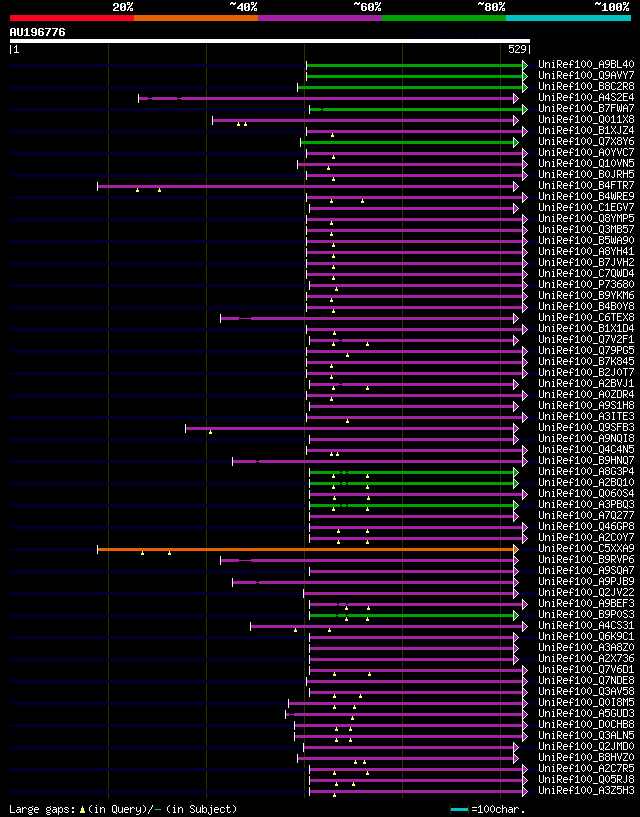Open hit UniRef100_Q7X8Y6
The width and height of the screenshot is (640, 817).
(x=586, y=141)
